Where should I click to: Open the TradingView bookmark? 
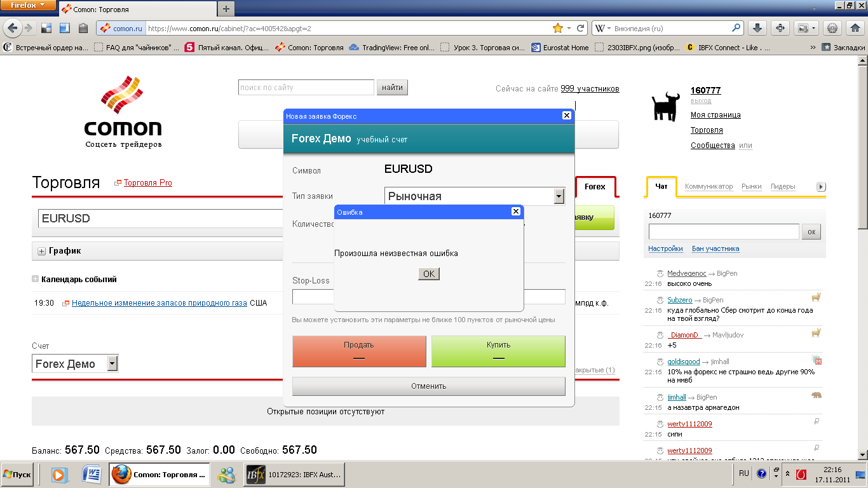point(393,47)
